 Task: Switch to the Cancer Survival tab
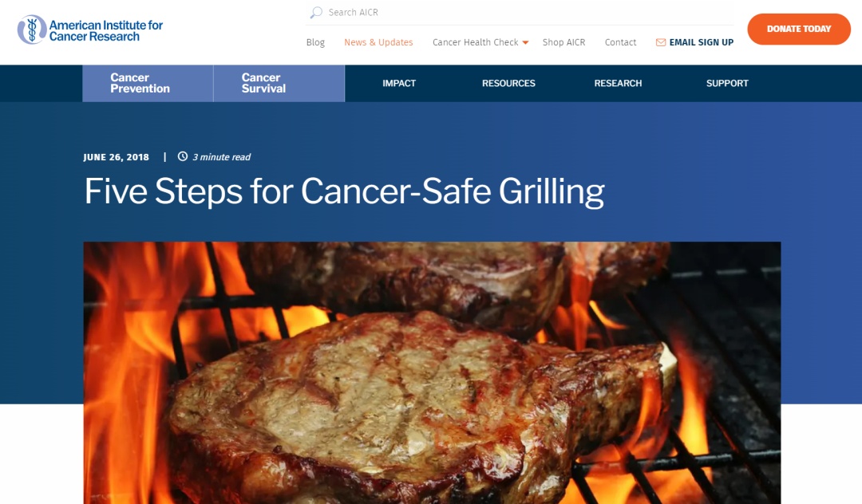point(279,84)
